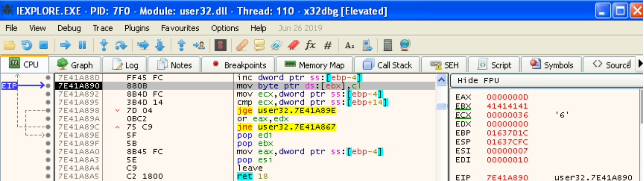
Task: Switch to the Graph tab
Action: point(75,65)
